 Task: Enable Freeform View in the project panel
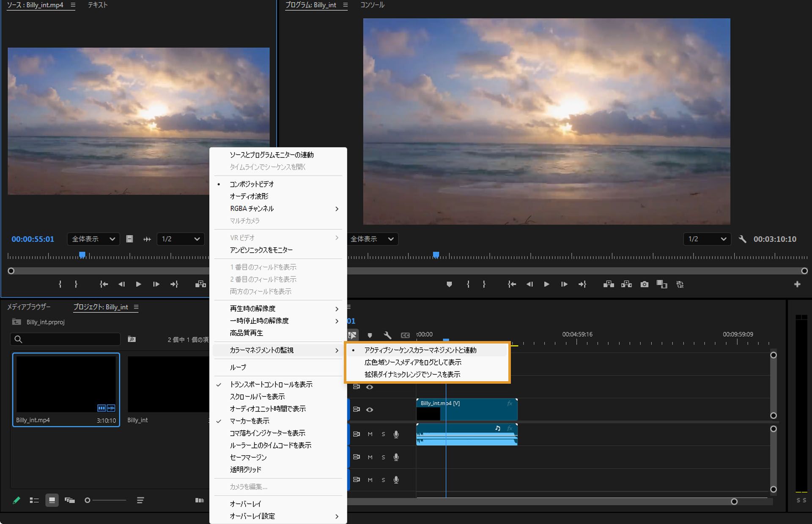(x=70, y=500)
